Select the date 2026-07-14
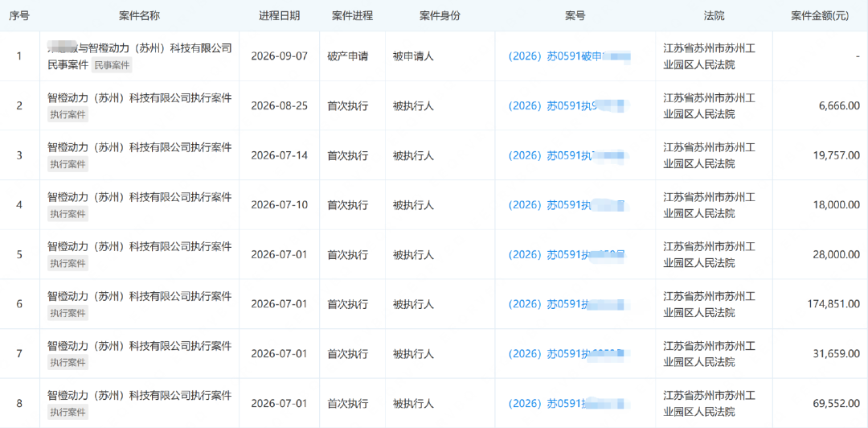Image resolution: width=868 pixels, height=428 pixels. pos(279,155)
